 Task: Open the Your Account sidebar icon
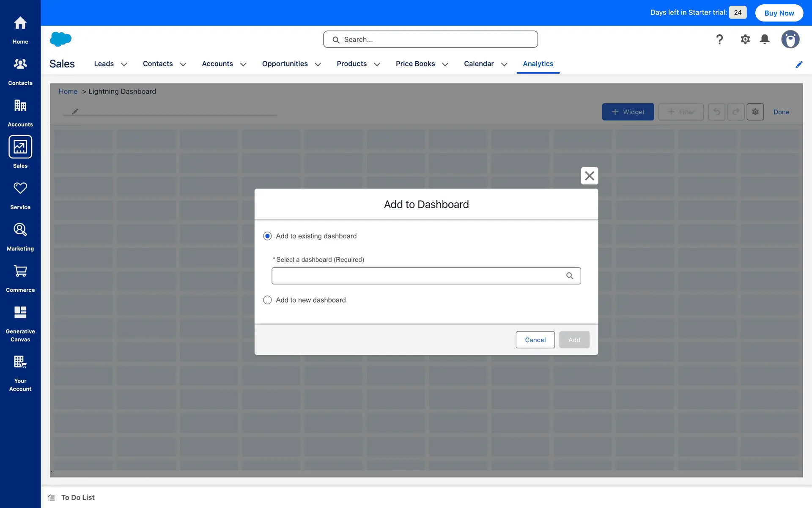pyautogui.click(x=20, y=362)
